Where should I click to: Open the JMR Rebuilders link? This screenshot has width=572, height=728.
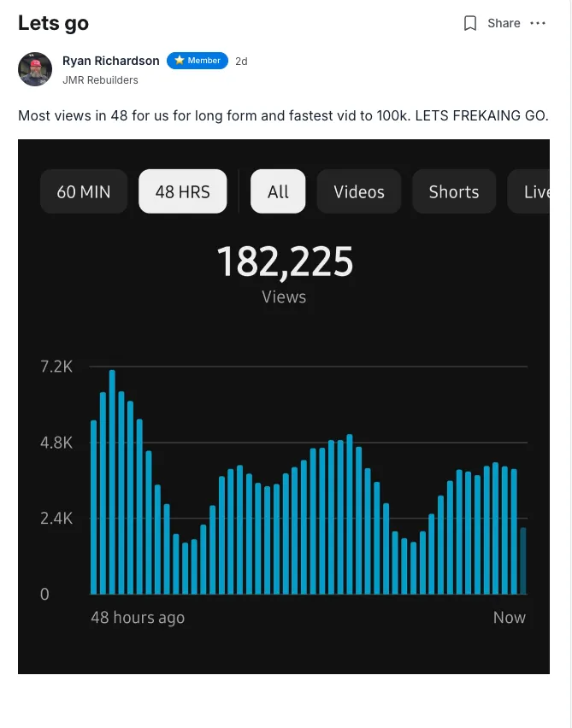tap(100, 79)
